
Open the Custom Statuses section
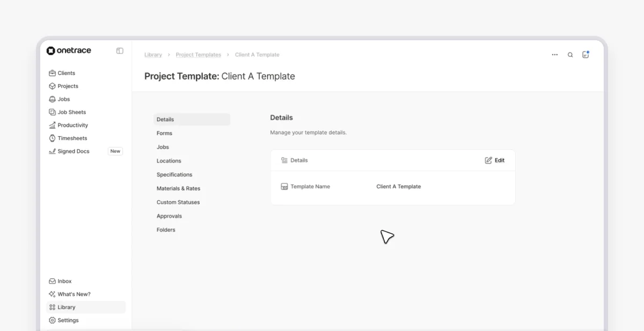pos(178,202)
